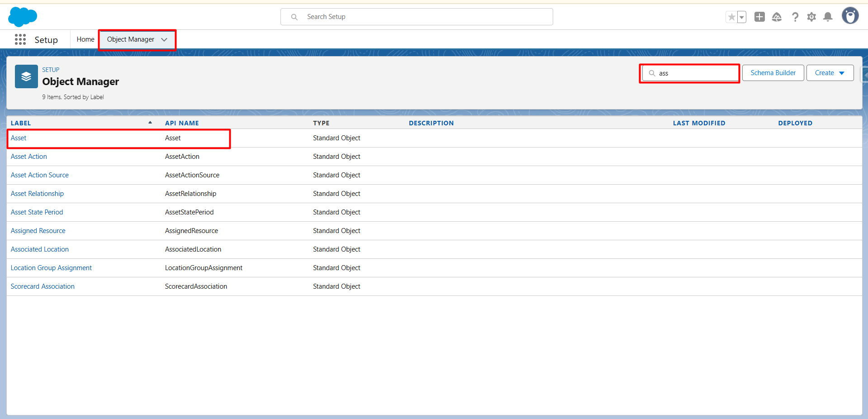Open Schema Builder
This screenshot has width=868, height=419.
[773, 73]
